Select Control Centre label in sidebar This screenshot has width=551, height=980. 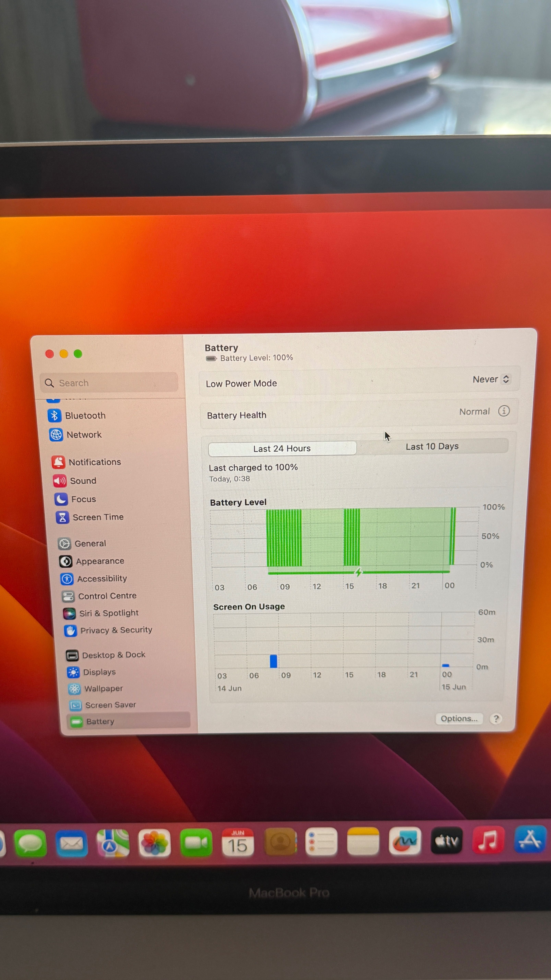[107, 596]
